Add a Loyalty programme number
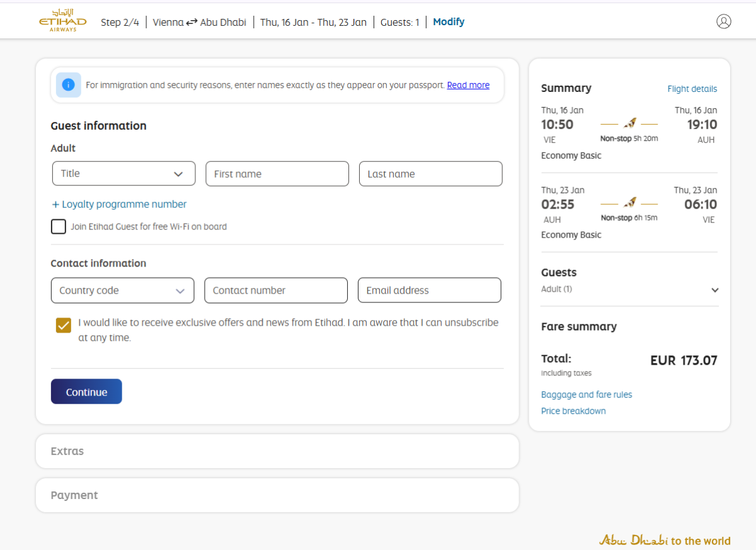This screenshot has height=550, width=756. coord(119,204)
